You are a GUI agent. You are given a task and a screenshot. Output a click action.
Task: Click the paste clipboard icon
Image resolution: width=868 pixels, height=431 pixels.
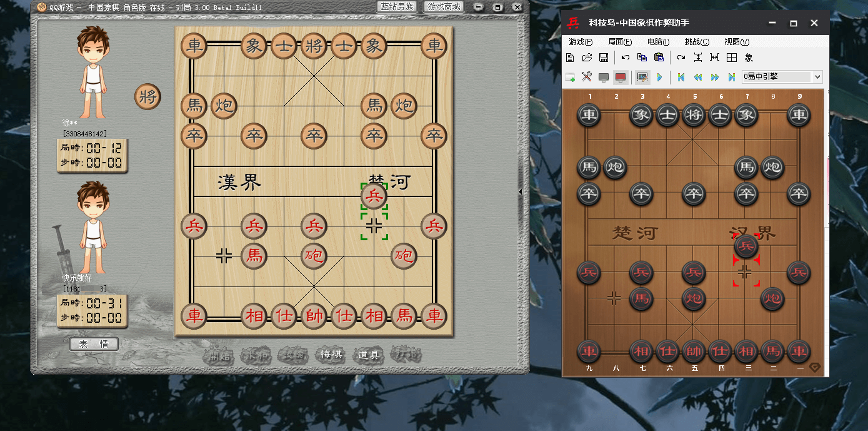659,58
